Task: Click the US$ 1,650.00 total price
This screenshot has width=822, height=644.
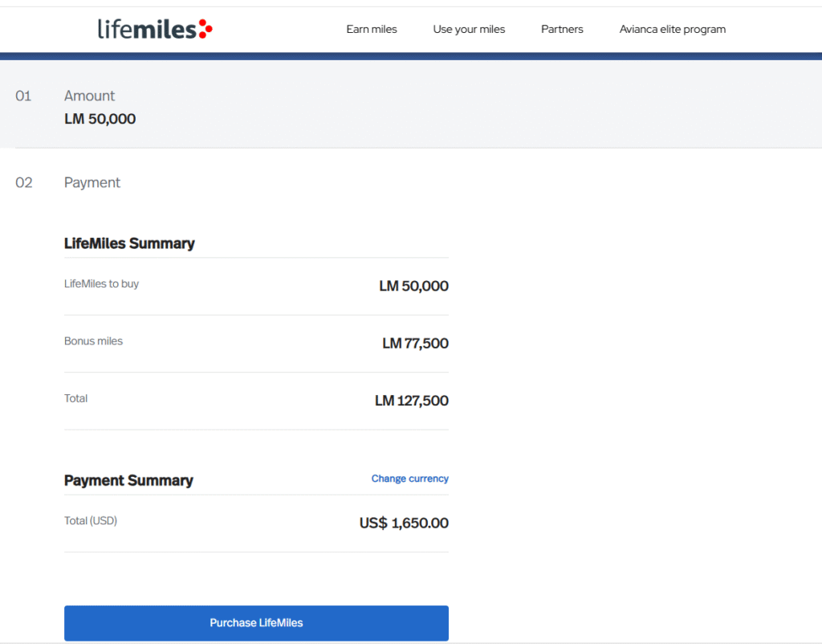Action: click(x=404, y=524)
